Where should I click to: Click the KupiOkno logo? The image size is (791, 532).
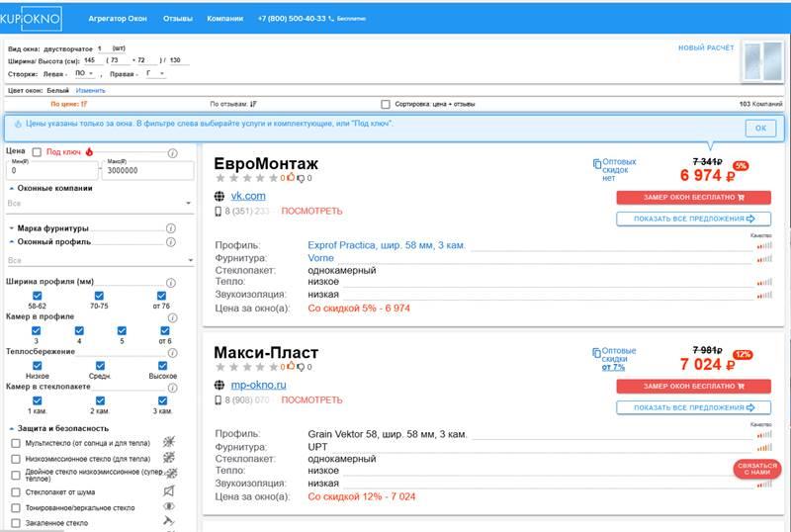click(31, 19)
